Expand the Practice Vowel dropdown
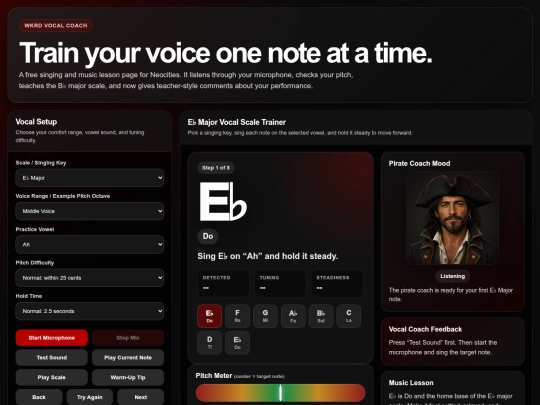 pyautogui.click(x=90, y=245)
